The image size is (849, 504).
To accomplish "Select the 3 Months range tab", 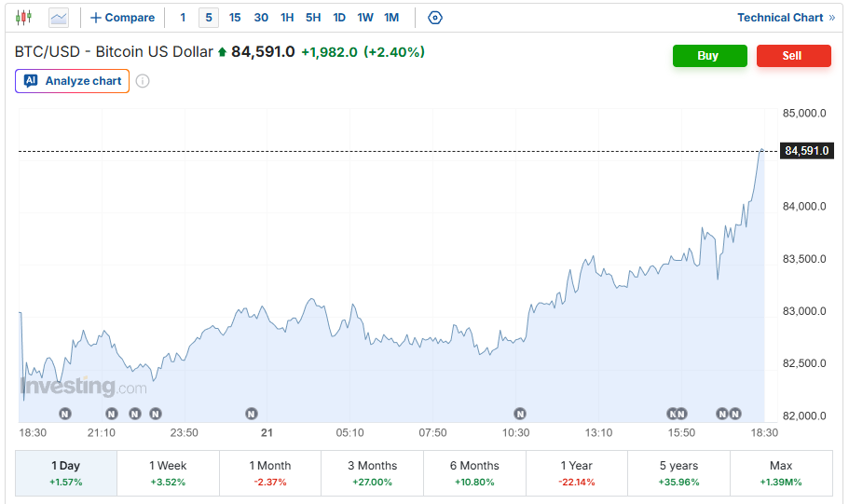I will click(373, 473).
